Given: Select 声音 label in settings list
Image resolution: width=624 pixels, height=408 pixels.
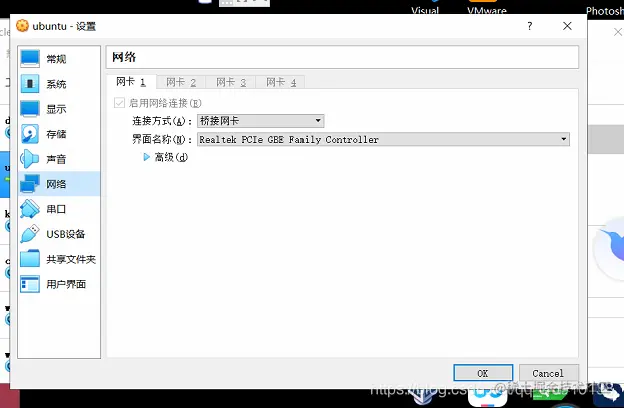Looking at the screenshot, I should point(56,159).
